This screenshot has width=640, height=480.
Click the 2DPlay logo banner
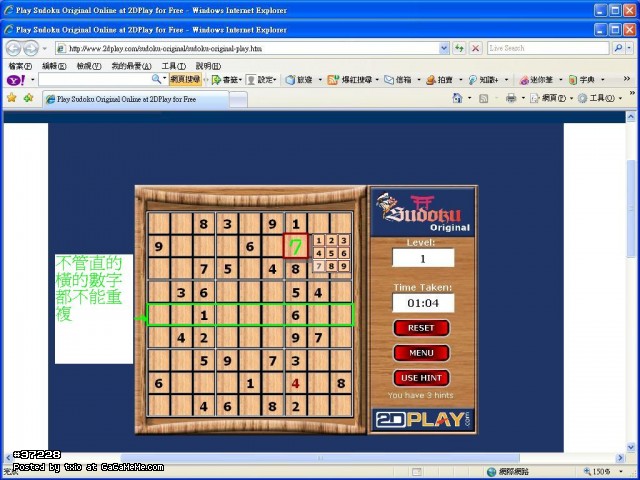coord(422,420)
